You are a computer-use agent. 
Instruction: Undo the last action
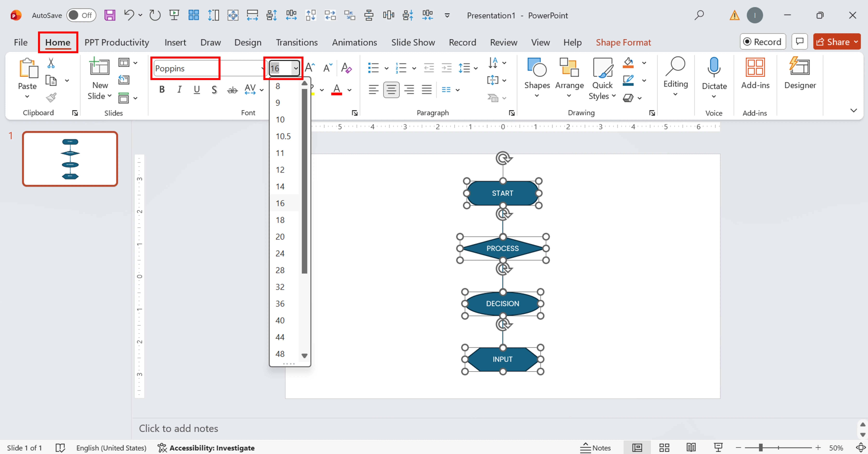(129, 15)
